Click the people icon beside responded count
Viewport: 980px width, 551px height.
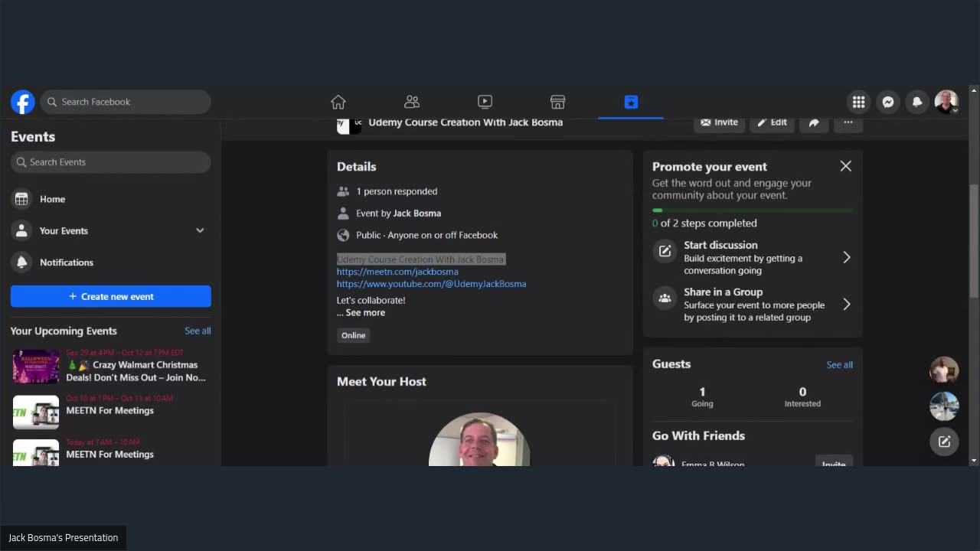coord(343,191)
